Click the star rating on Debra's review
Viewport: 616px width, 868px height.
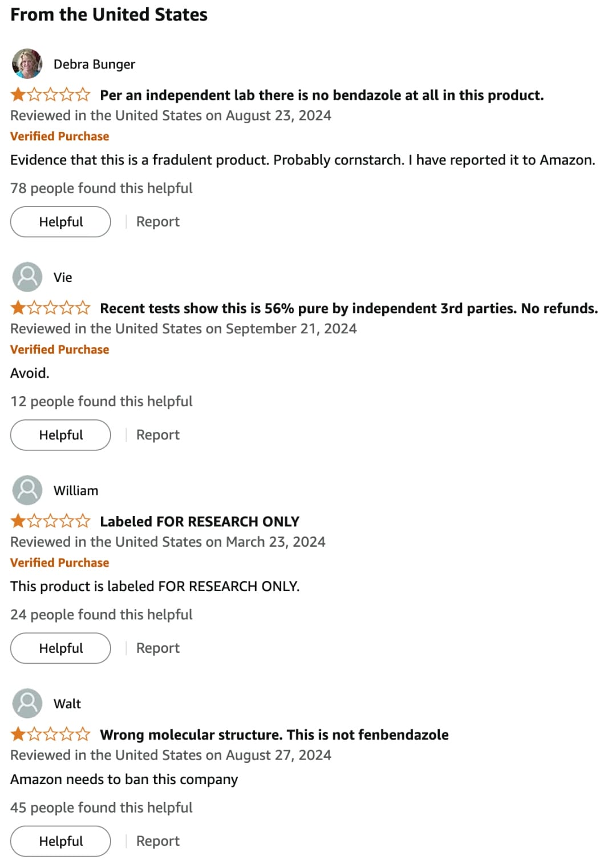coord(50,94)
